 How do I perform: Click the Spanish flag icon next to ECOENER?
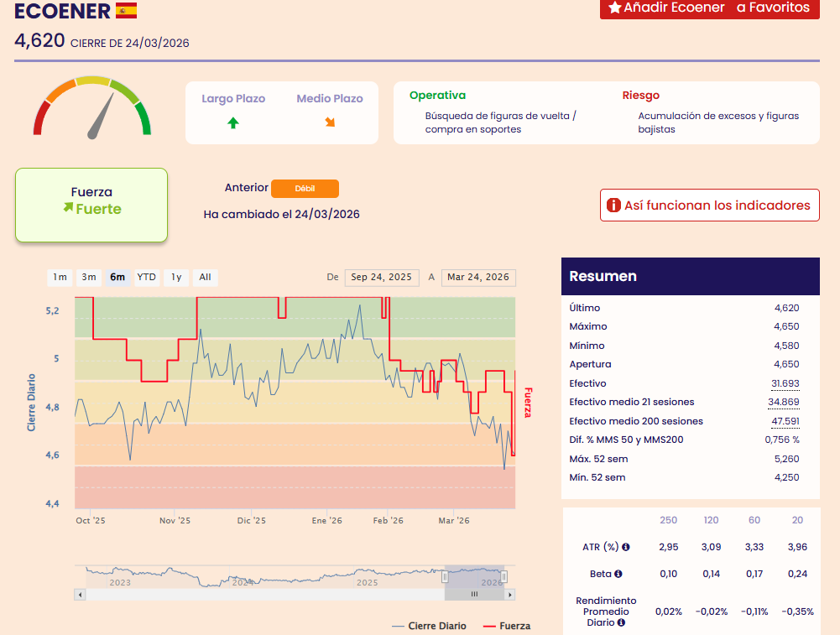coord(127,10)
